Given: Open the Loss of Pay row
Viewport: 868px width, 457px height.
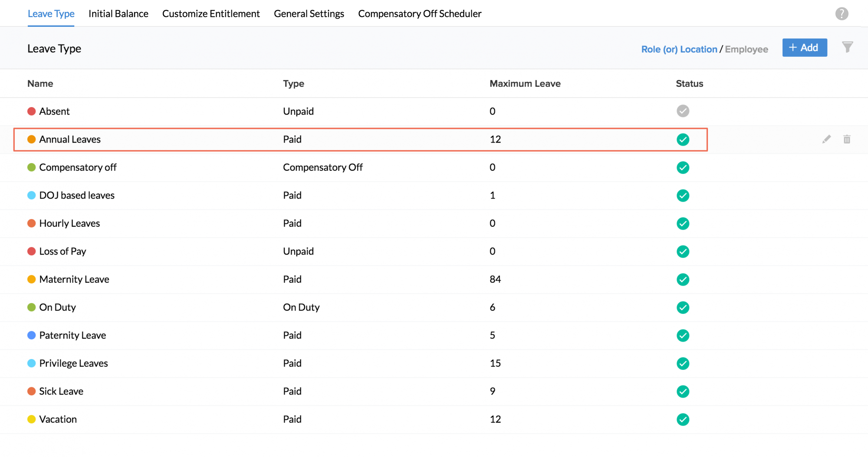Looking at the screenshot, I should (62, 251).
